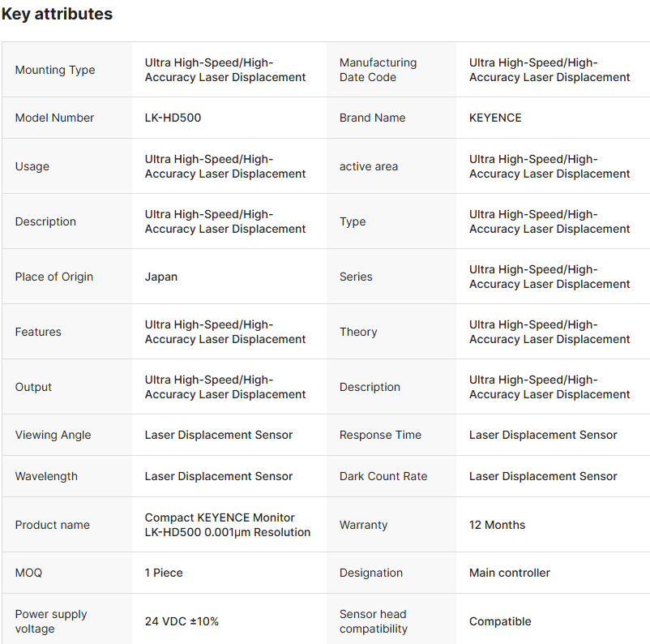The image size is (650, 644).
Task: Click the Power supply voltage label
Action: pos(51,621)
